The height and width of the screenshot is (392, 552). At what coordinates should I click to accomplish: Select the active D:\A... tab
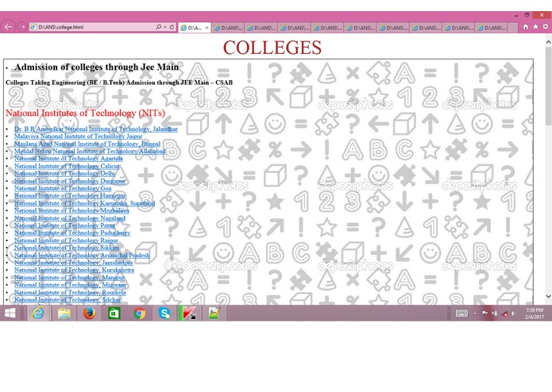(192, 28)
